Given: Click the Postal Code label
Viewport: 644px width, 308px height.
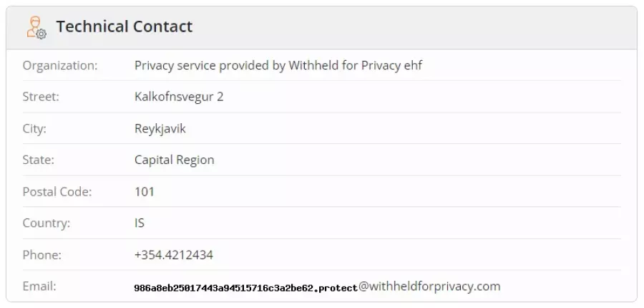Looking at the screenshot, I should [x=57, y=192].
